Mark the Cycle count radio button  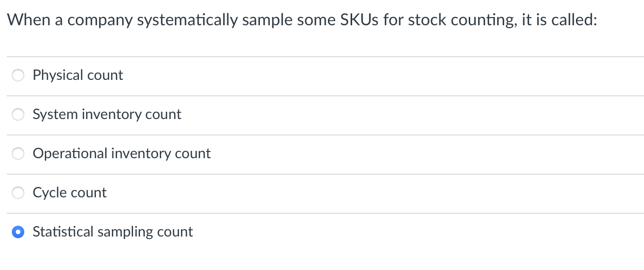(x=18, y=193)
